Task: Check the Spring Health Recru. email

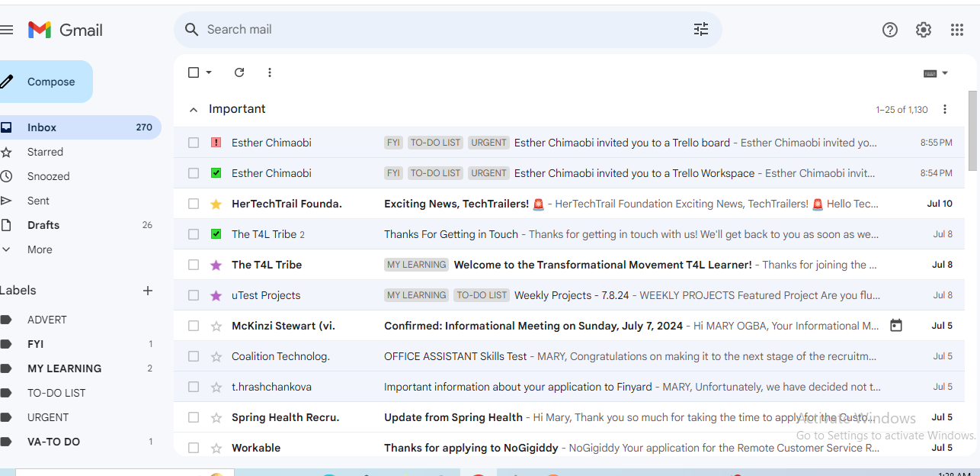Action: tap(194, 417)
